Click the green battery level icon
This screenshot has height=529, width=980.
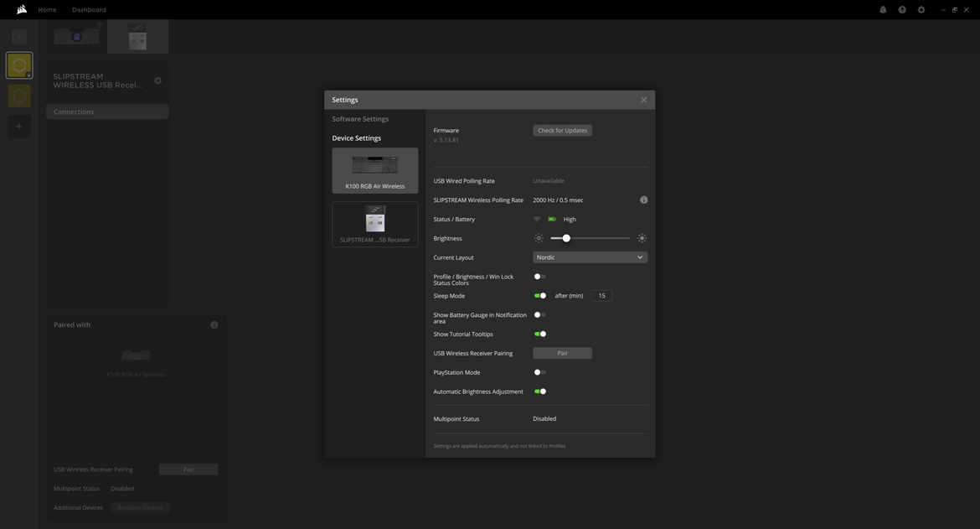point(552,220)
